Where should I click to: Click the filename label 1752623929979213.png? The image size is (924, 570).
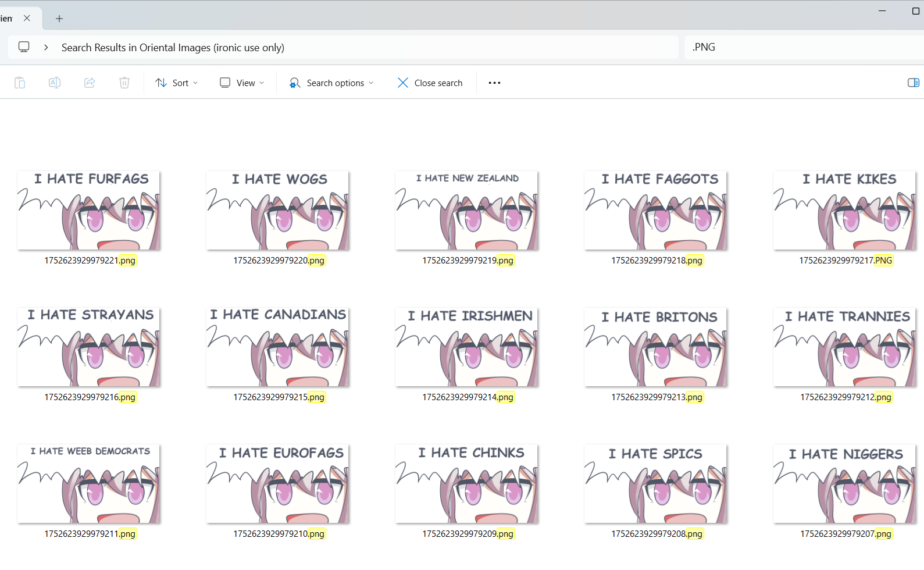pos(657,397)
